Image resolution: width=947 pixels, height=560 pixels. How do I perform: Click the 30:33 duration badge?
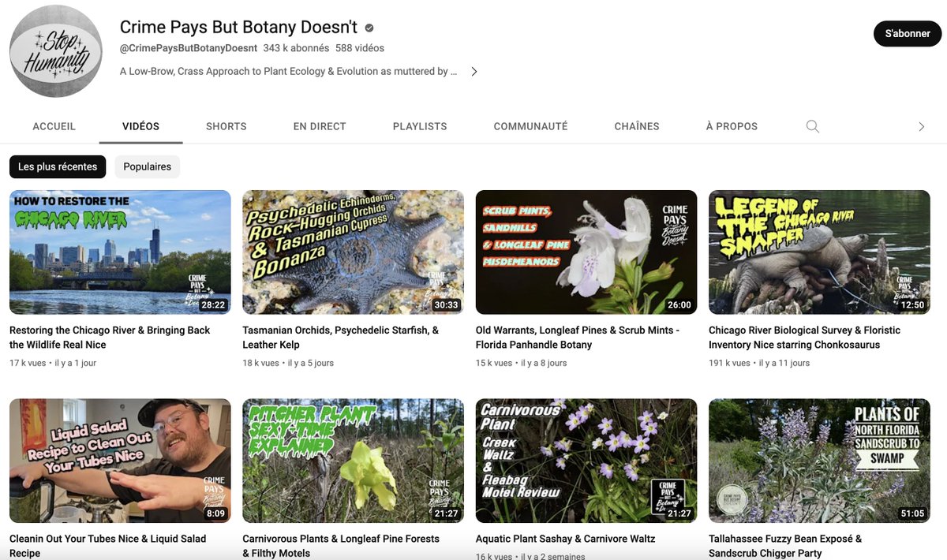click(x=446, y=305)
